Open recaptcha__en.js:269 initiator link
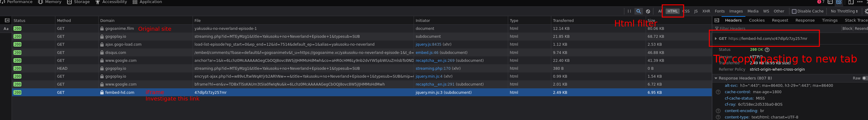 [x=435, y=61]
